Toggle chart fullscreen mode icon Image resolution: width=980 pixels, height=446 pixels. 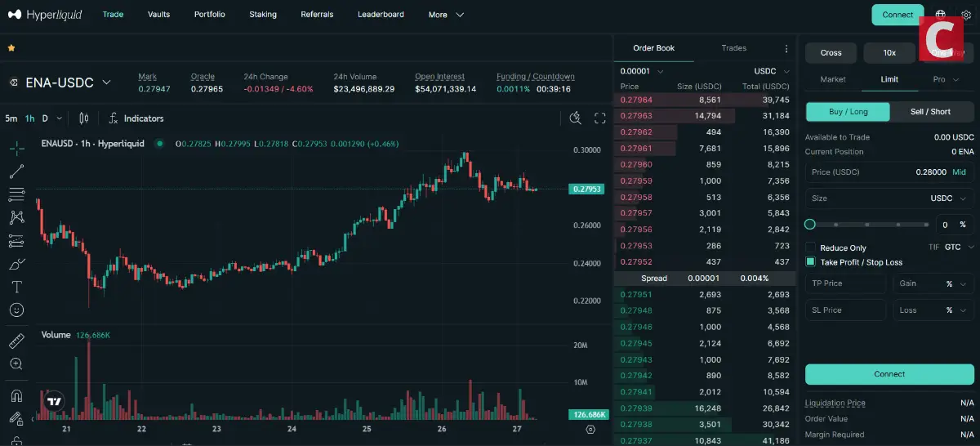pyautogui.click(x=599, y=118)
